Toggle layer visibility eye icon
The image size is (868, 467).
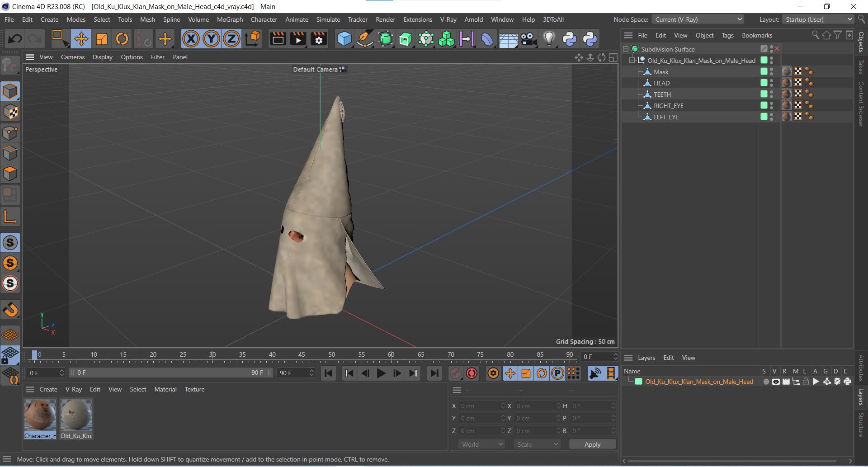pos(776,382)
